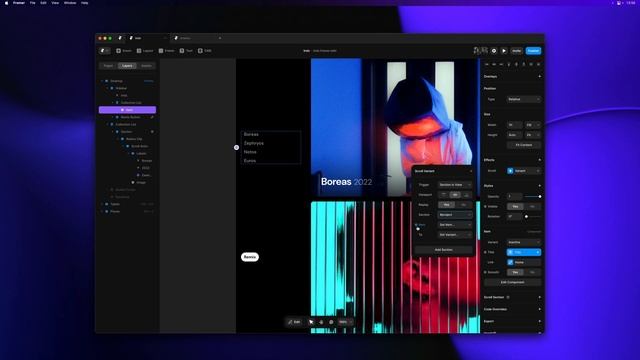
Task: Open the Framer logo main menu
Action: [104, 51]
